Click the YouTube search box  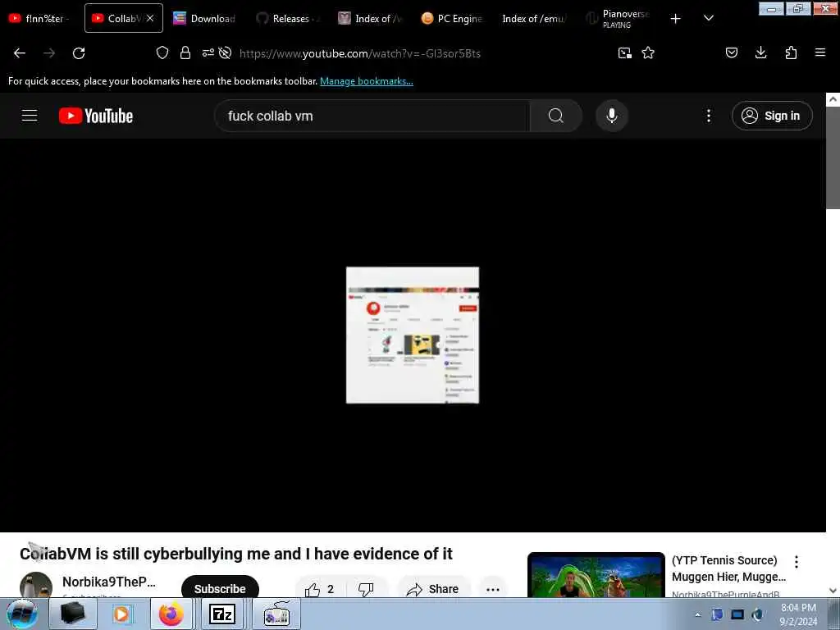(x=372, y=116)
